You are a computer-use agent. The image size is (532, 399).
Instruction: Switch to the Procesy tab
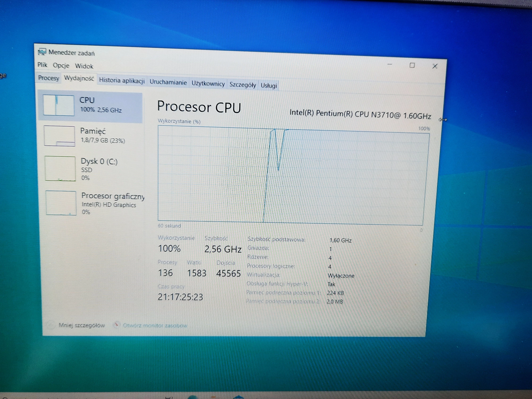[48, 78]
